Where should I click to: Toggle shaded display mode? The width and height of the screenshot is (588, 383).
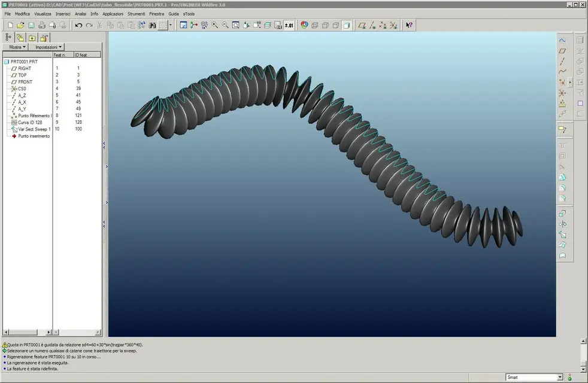(346, 25)
